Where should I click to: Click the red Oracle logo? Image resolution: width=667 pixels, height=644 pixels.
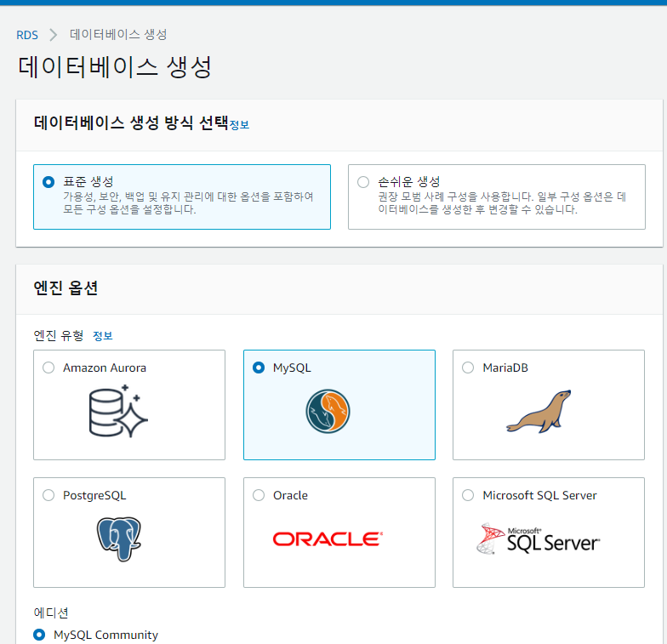coord(328,539)
